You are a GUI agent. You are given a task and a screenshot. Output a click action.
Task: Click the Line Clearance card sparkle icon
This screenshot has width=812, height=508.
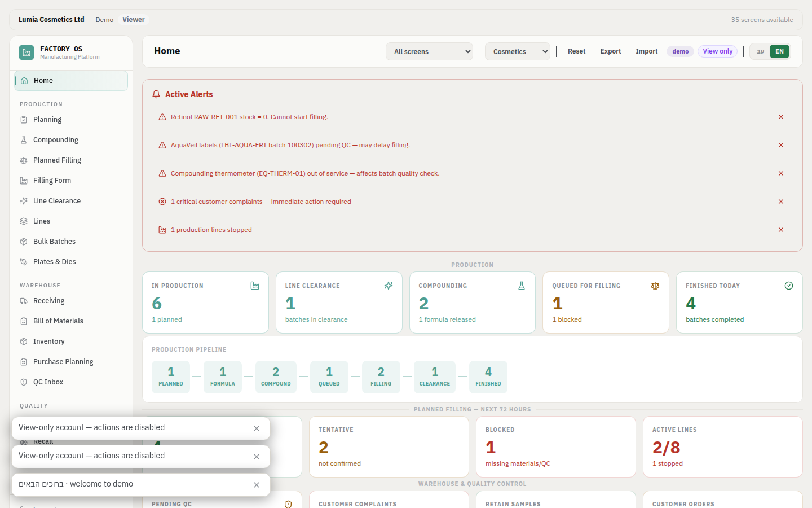pos(389,286)
